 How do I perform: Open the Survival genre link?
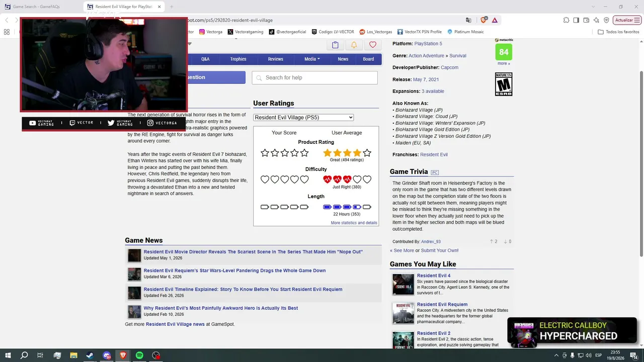click(458, 56)
